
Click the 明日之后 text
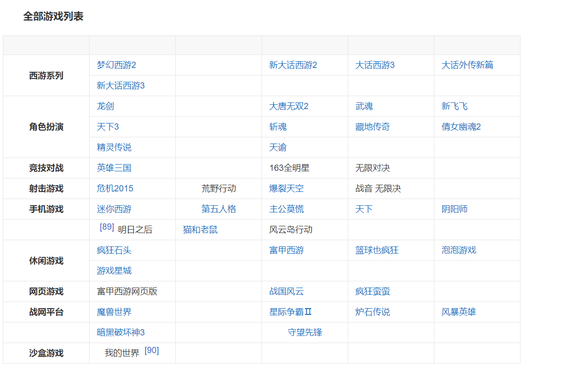pyautogui.click(x=135, y=230)
